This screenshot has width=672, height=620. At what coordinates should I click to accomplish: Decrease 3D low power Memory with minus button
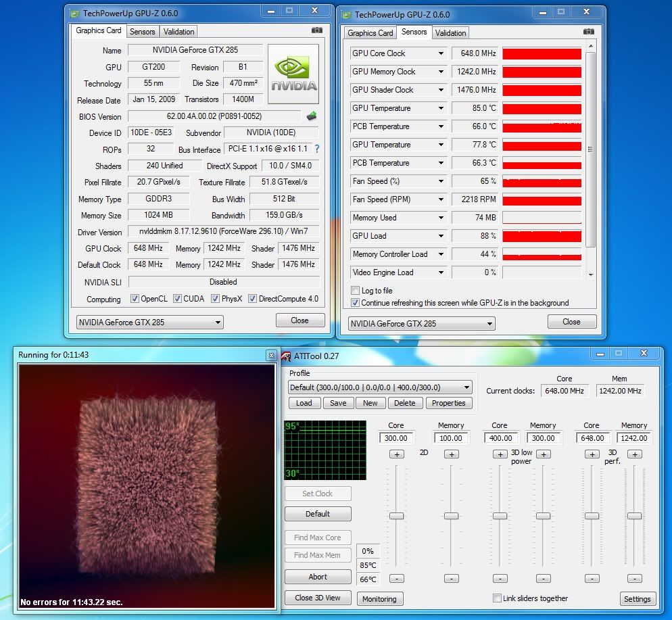[x=544, y=579]
